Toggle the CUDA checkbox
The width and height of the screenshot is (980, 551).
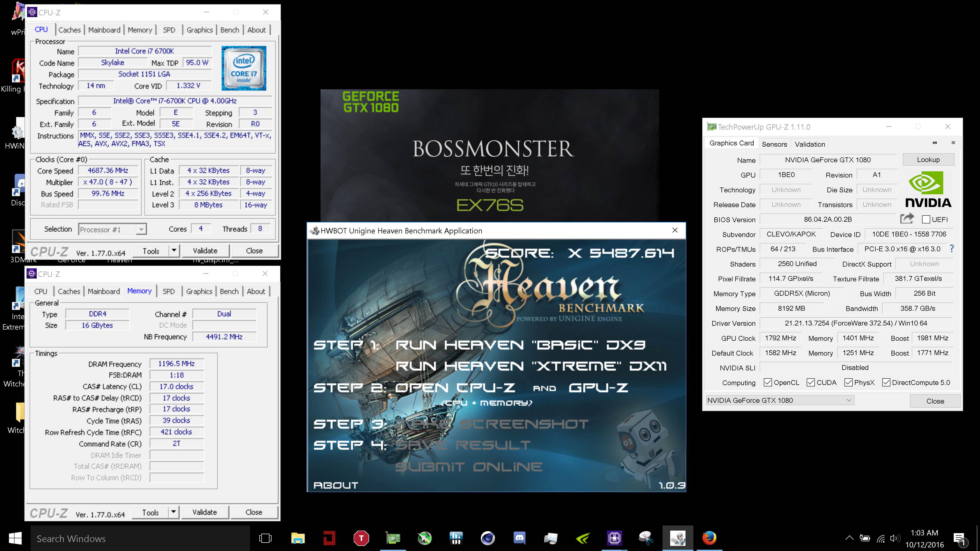[811, 382]
